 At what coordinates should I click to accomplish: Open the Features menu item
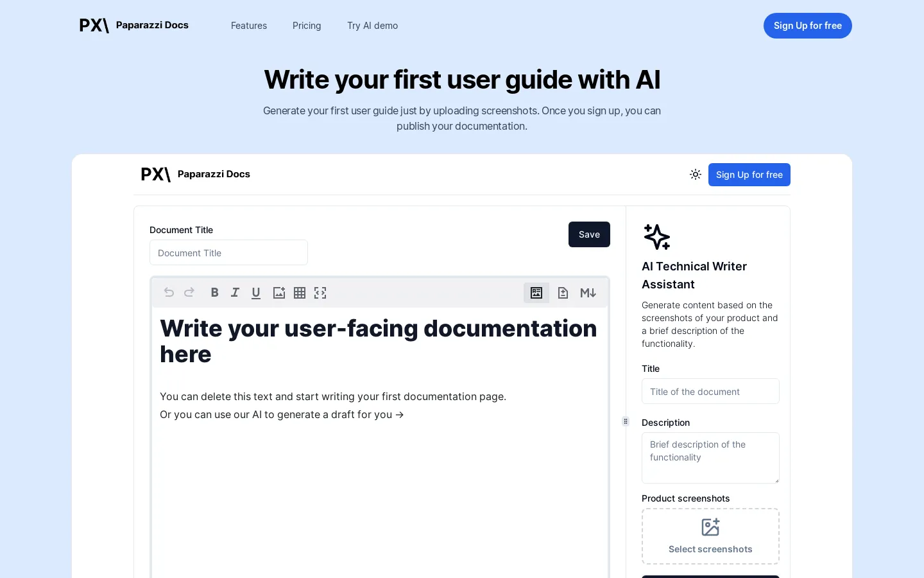point(249,26)
